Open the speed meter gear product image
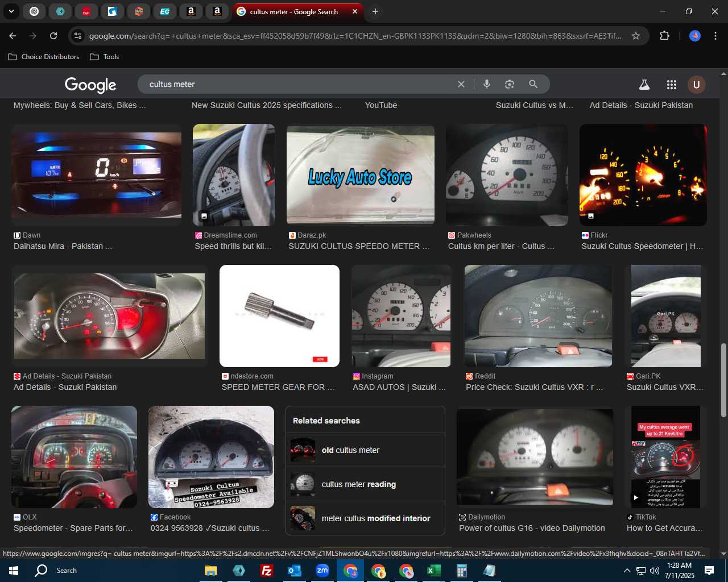728x582 pixels. coord(279,316)
